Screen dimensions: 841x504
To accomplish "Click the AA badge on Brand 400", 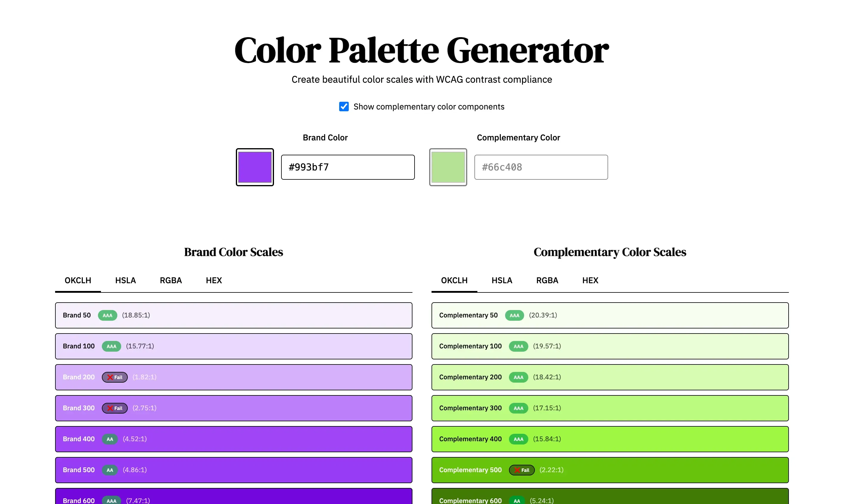I will 110,439.
